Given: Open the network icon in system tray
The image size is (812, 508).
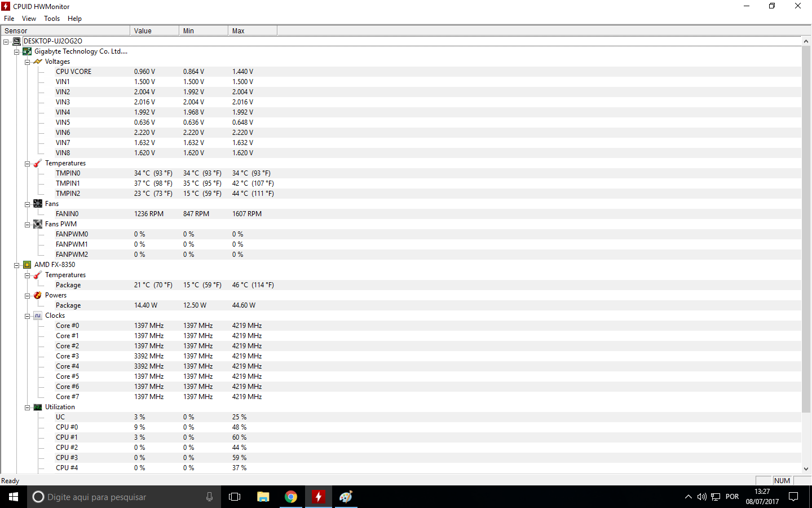Looking at the screenshot, I should tap(716, 497).
